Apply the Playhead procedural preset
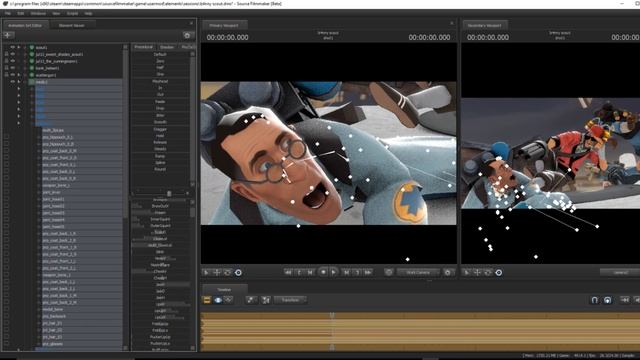Viewport: 640px width, 360px height. pyautogui.click(x=160, y=81)
